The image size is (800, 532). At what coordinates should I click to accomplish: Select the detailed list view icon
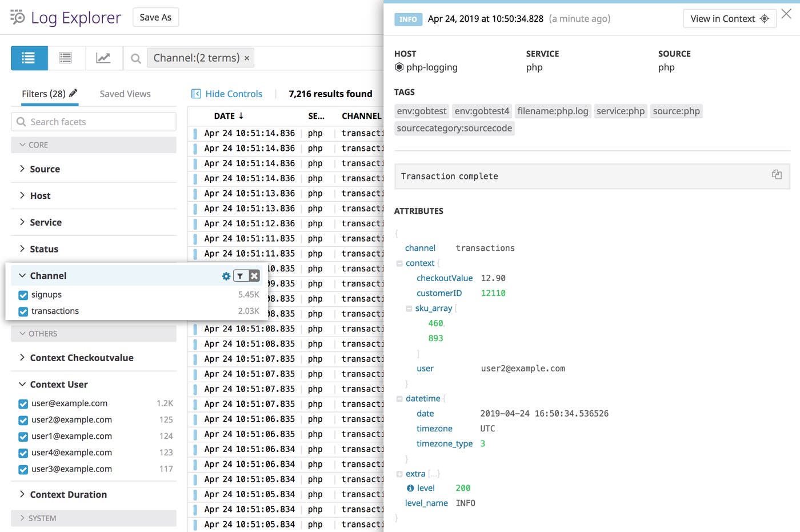click(x=29, y=58)
